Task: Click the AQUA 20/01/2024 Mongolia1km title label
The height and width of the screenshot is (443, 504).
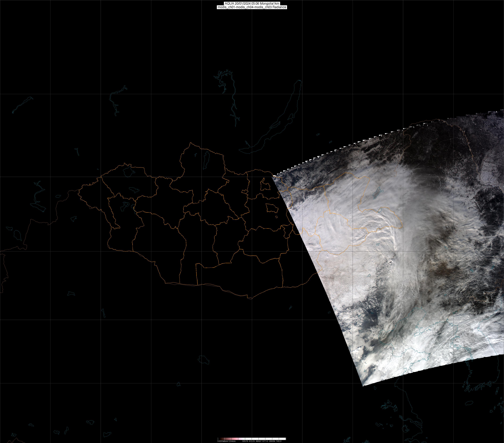Action: [x=252, y=3]
